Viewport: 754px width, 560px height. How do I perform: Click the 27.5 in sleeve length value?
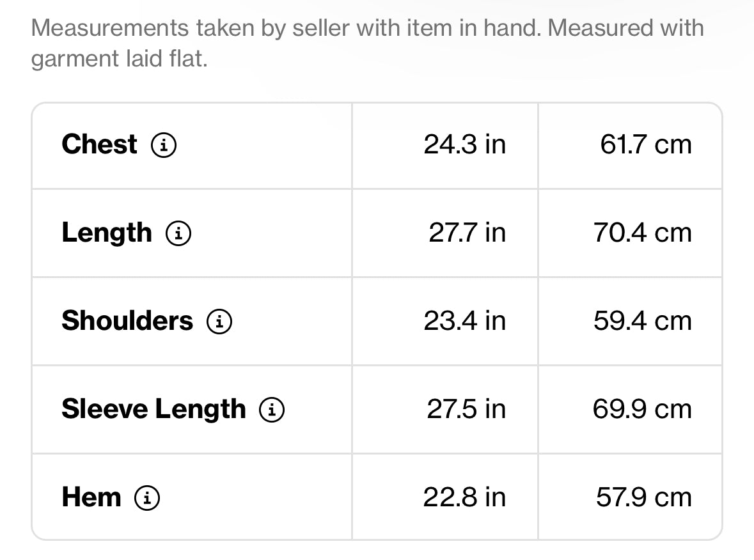pyautogui.click(x=466, y=409)
